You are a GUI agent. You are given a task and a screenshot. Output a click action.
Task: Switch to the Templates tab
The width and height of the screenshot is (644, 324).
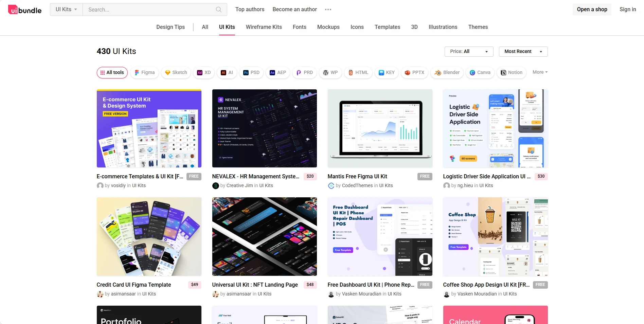click(x=387, y=27)
